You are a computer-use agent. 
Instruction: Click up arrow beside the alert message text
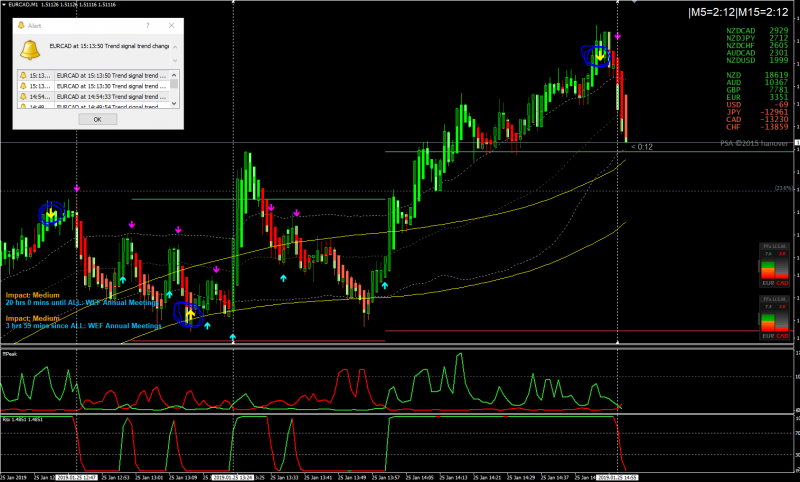pyautogui.click(x=175, y=47)
